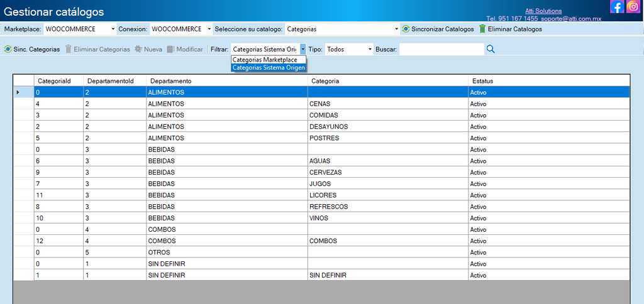
Task: Click Eliminar Catalogos button label
Action: 514,30
